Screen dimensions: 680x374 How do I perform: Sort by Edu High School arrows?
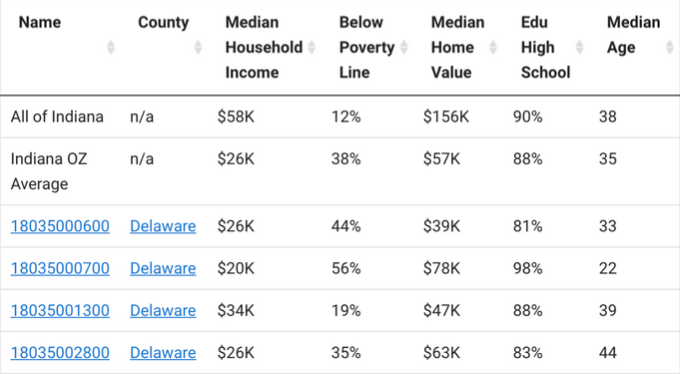(579, 47)
